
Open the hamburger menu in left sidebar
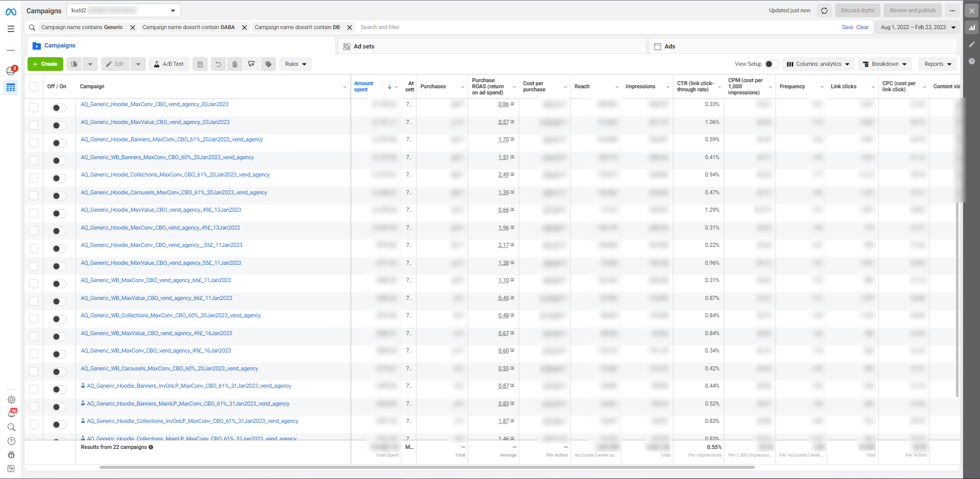coord(11,29)
